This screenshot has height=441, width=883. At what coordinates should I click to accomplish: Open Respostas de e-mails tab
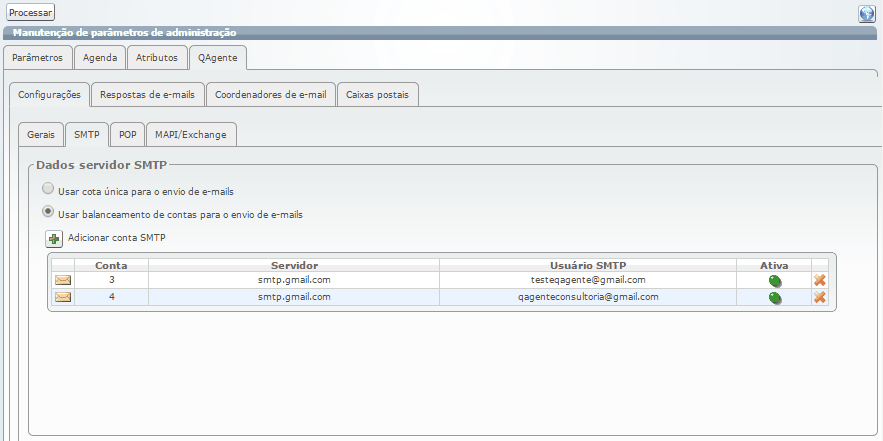(x=148, y=95)
